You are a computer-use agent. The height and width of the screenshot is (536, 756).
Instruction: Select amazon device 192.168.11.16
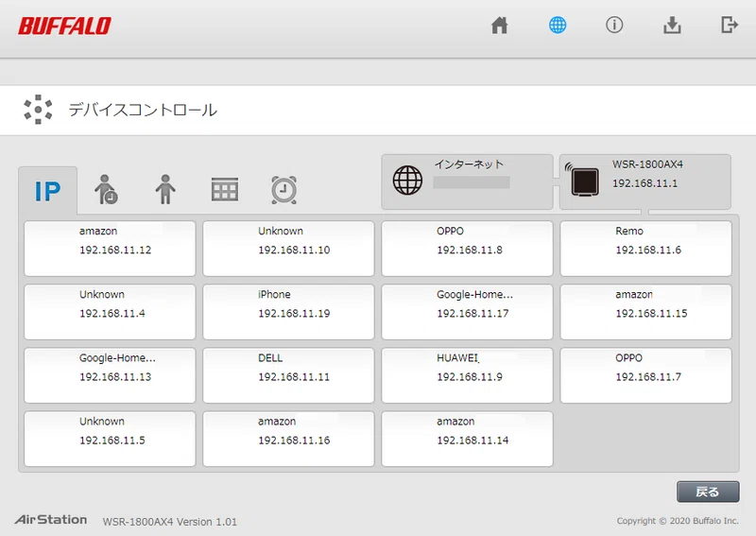click(288, 439)
